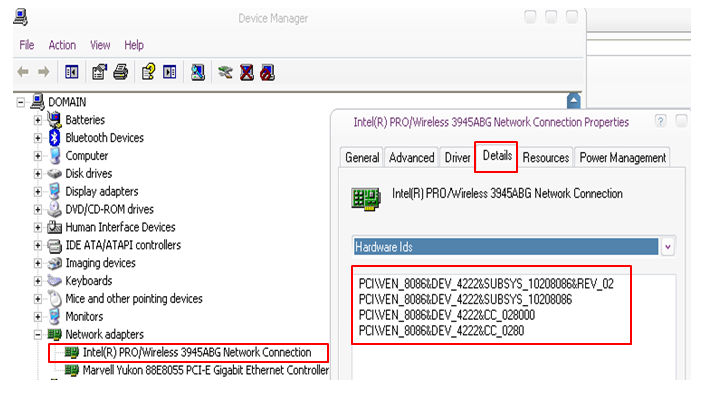Scan for hardware changes icon

tap(198, 72)
